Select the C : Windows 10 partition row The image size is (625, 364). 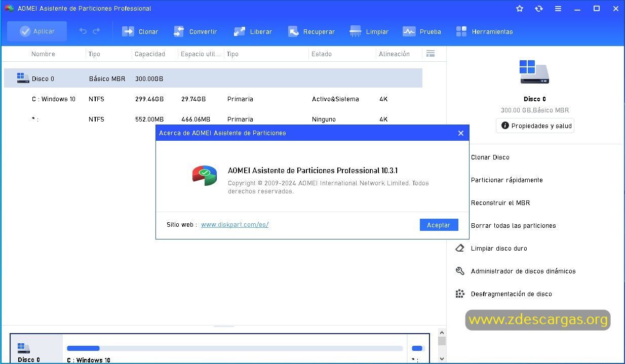pyautogui.click(x=213, y=99)
